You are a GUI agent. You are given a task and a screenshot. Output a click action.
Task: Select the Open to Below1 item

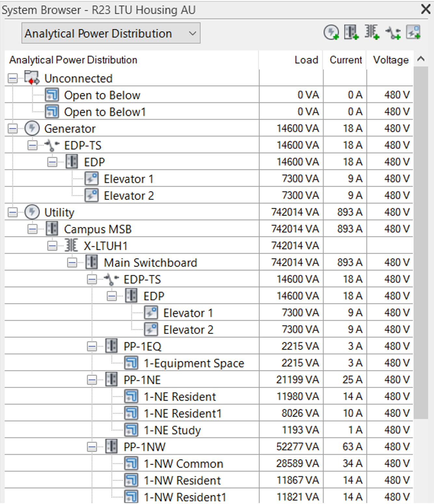coord(105,112)
